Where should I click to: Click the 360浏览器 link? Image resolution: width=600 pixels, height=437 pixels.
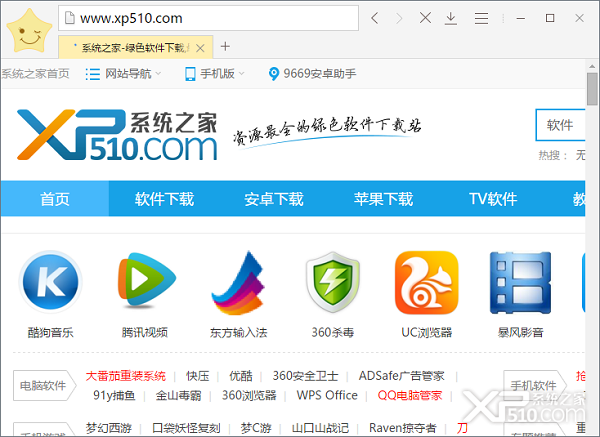(249, 395)
